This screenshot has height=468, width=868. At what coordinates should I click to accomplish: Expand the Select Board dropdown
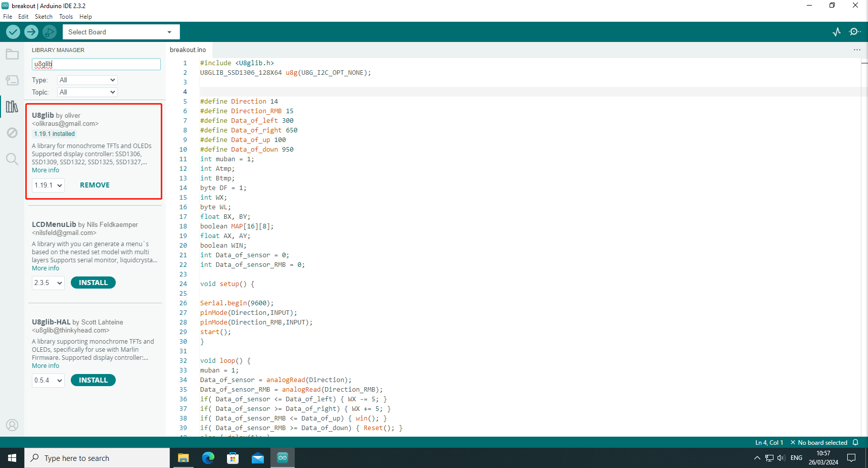pyautogui.click(x=121, y=32)
